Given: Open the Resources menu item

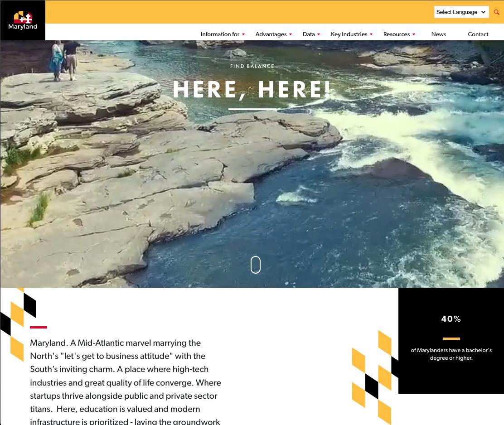Looking at the screenshot, I should 396,34.
